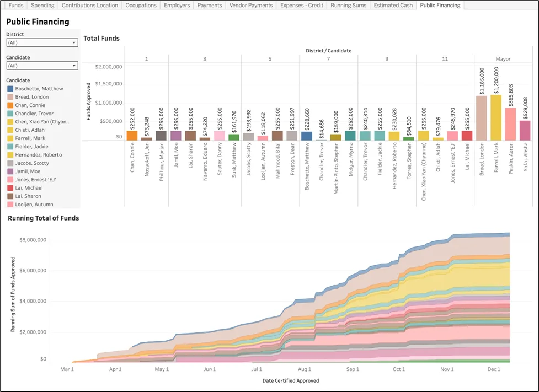Click Boschetto, Matthew blue legend swatch
This screenshot has height=392, width=539.
pyautogui.click(x=10, y=89)
